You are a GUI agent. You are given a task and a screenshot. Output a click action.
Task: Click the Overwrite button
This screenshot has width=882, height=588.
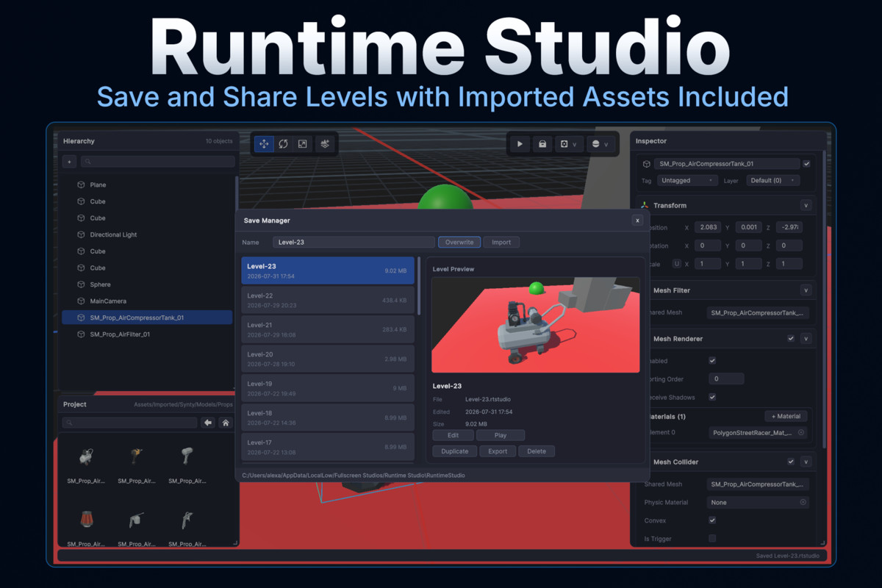tap(459, 242)
